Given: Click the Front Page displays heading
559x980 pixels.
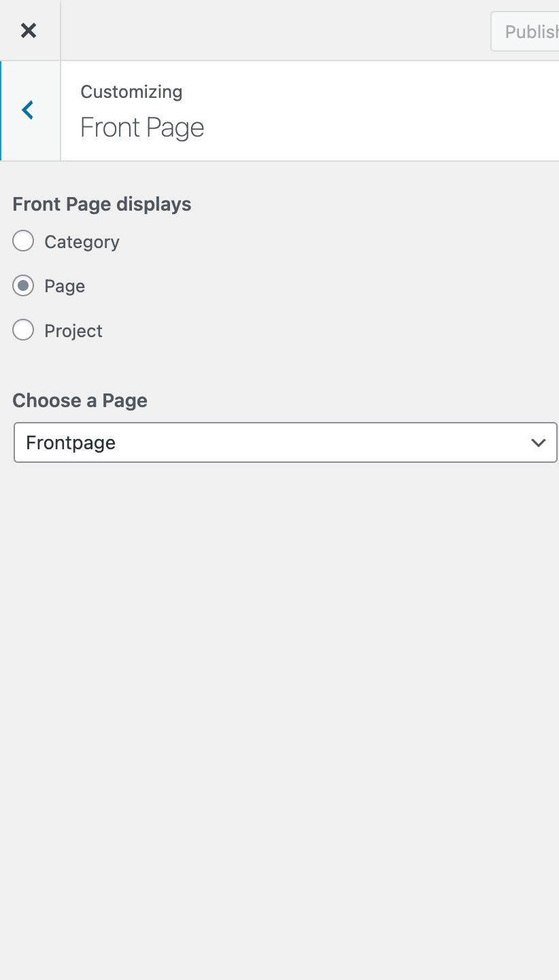Looking at the screenshot, I should point(101,204).
